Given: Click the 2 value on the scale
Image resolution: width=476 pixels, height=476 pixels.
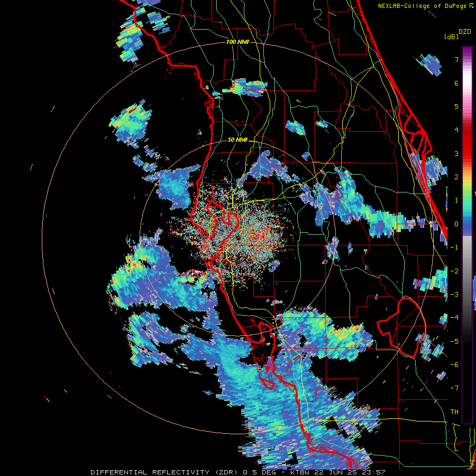Looking at the screenshot, I should 456,177.
